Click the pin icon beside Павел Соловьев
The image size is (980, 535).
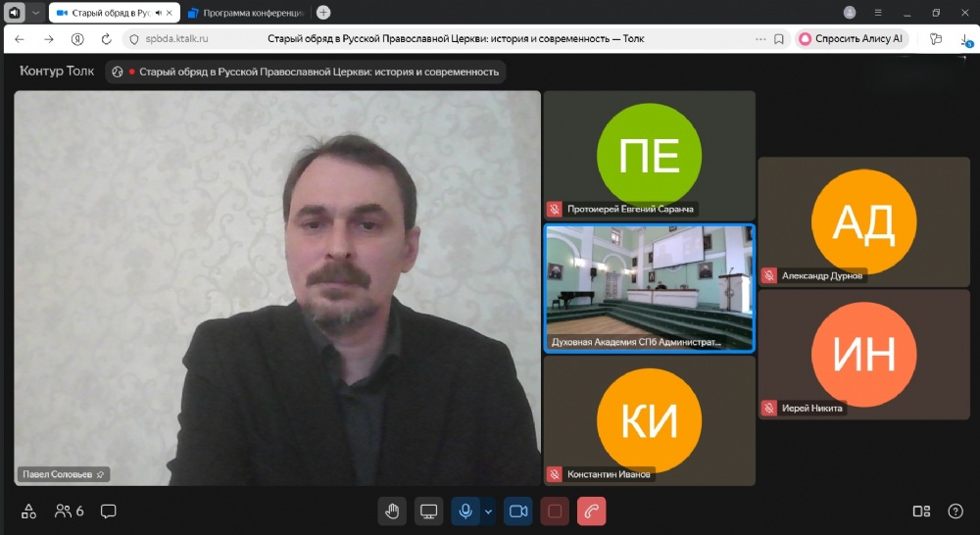tap(100, 474)
